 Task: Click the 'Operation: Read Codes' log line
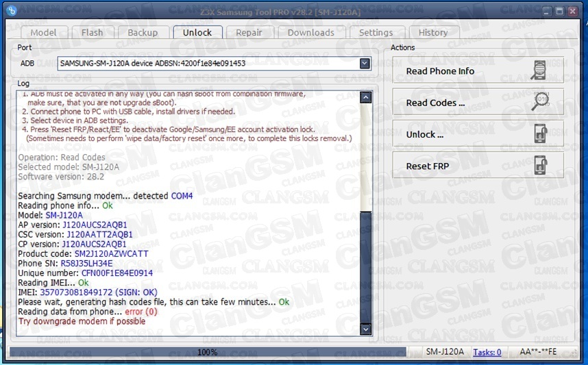pos(62,158)
